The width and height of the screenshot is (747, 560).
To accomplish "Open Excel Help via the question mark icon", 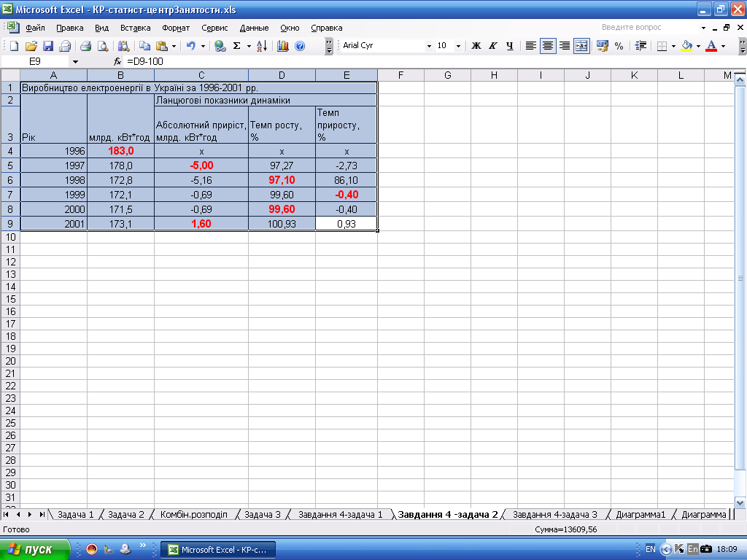I will pos(300,46).
